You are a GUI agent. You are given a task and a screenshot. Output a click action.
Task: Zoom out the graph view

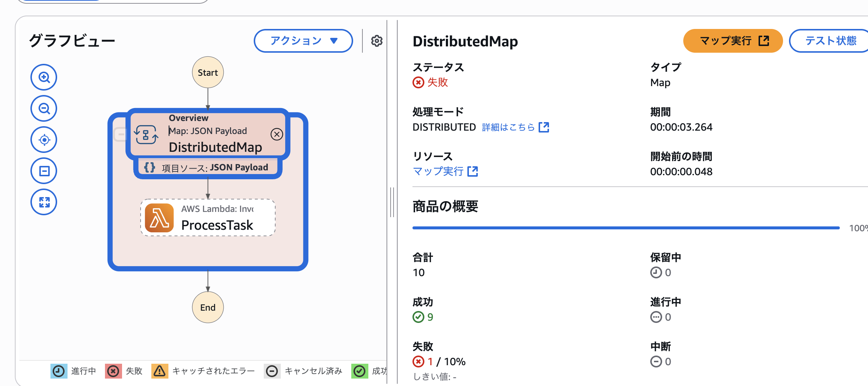pos(44,108)
